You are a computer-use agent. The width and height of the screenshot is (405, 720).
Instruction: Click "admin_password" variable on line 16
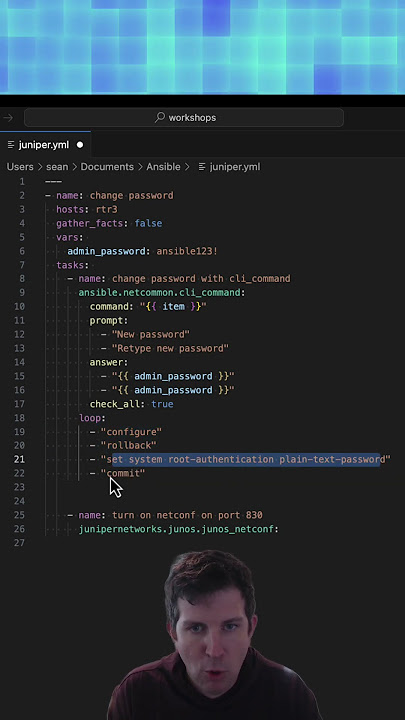point(173,390)
